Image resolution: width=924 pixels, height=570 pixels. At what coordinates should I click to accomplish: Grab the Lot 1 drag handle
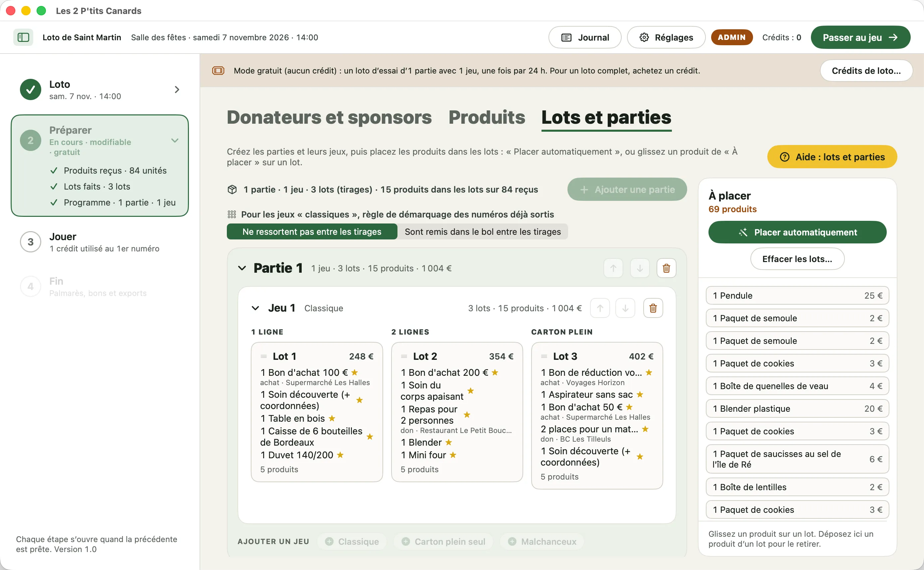pyautogui.click(x=263, y=356)
